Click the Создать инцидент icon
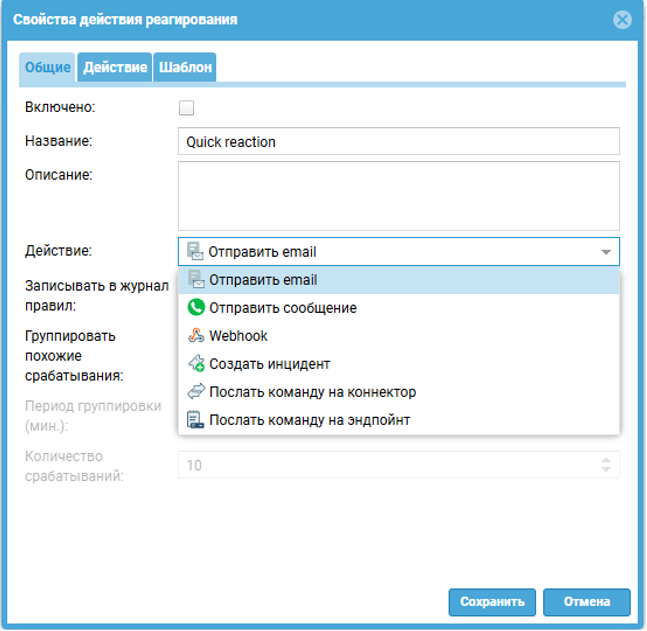 196,364
